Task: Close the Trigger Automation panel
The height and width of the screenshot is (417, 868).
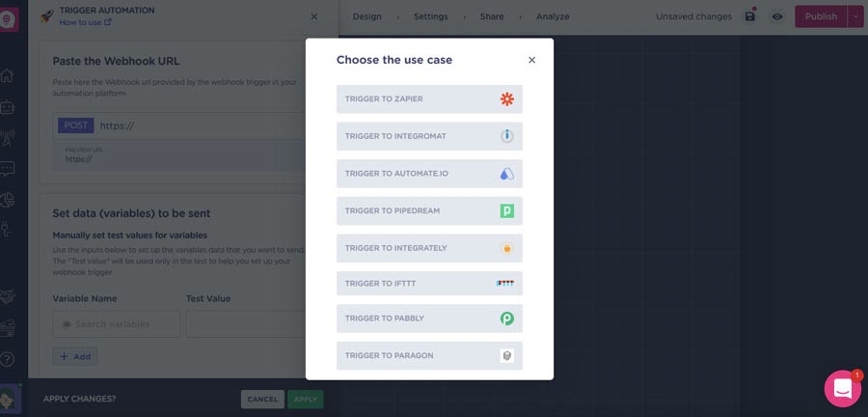Action: 313,16
